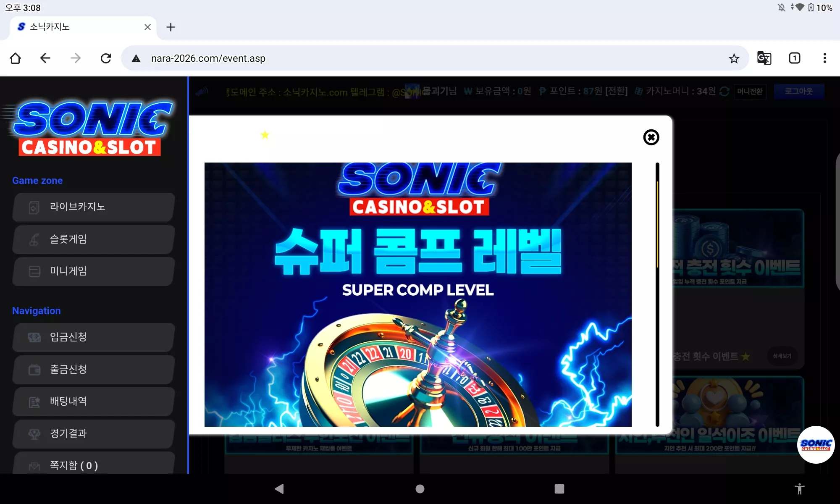The height and width of the screenshot is (504, 840).
Task: Focus the address bar showing nara-2026.com/event.asp
Action: tap(435, 58)
